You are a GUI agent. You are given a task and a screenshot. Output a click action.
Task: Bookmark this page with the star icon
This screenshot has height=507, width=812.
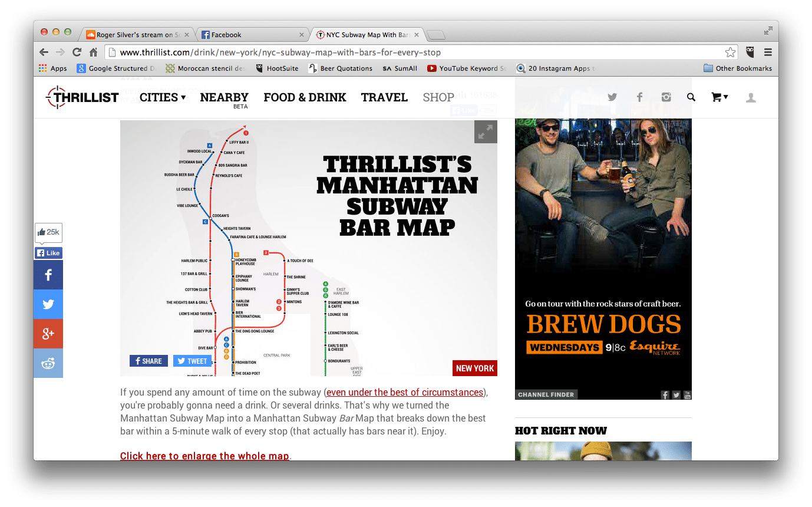point(730,52)
